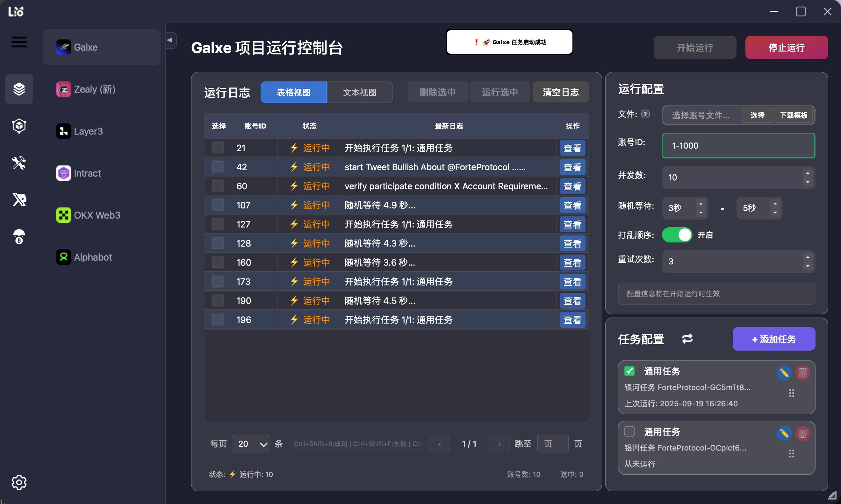This screenshot has width=841, height=504.
Task: Disable the 打乱顺序 toggle switch
Action: [x=677, y=235]
